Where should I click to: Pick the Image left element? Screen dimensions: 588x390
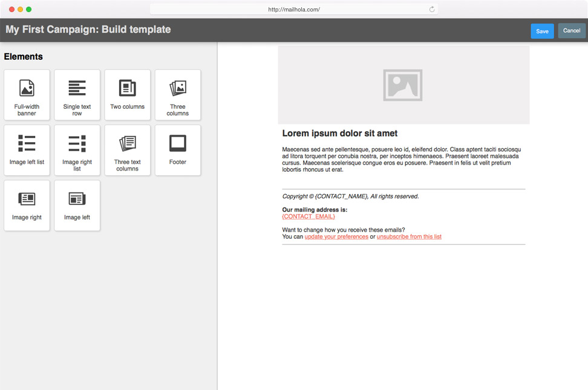(x=77, y=206)
